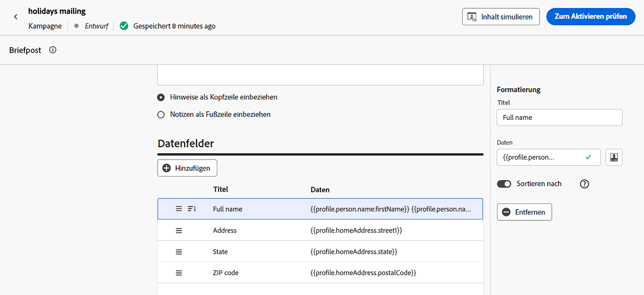Click the back arrow next to holidays mailing
The width and height of the screenshot is (644, 295).
tap(16, 17)
